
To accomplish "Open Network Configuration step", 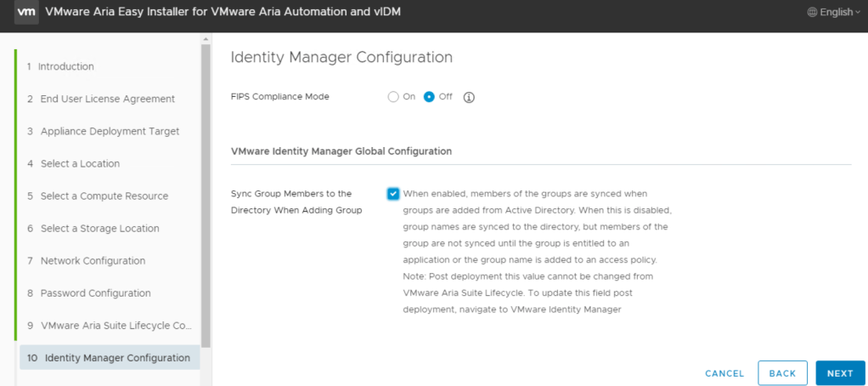I will (93, 260).
